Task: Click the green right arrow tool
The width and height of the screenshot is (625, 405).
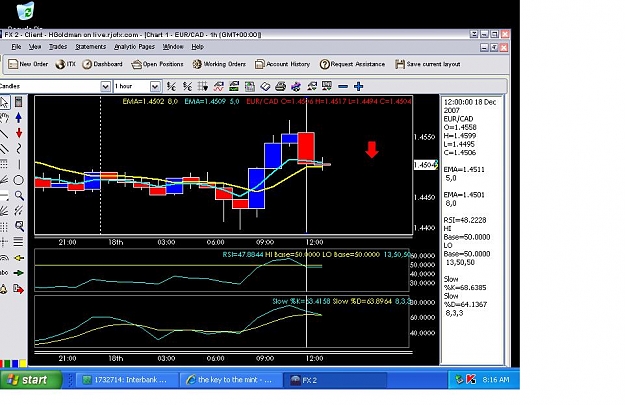Action: 18,273
